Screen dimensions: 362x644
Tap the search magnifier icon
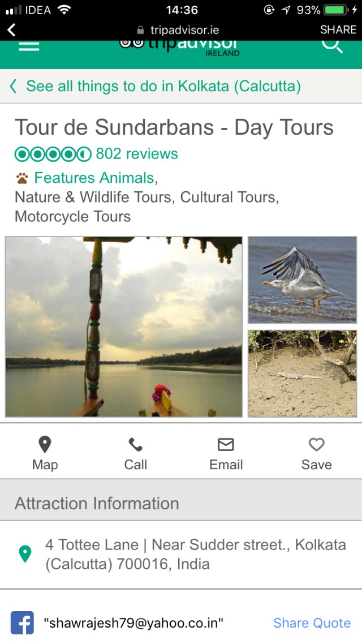pyautogui.click(x=332, y=45)
